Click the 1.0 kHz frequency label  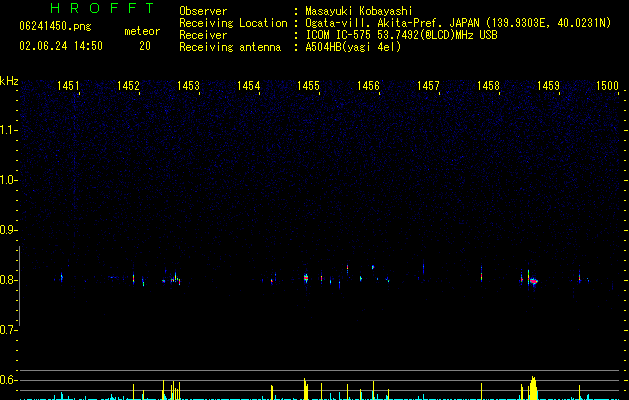[8, 180]
